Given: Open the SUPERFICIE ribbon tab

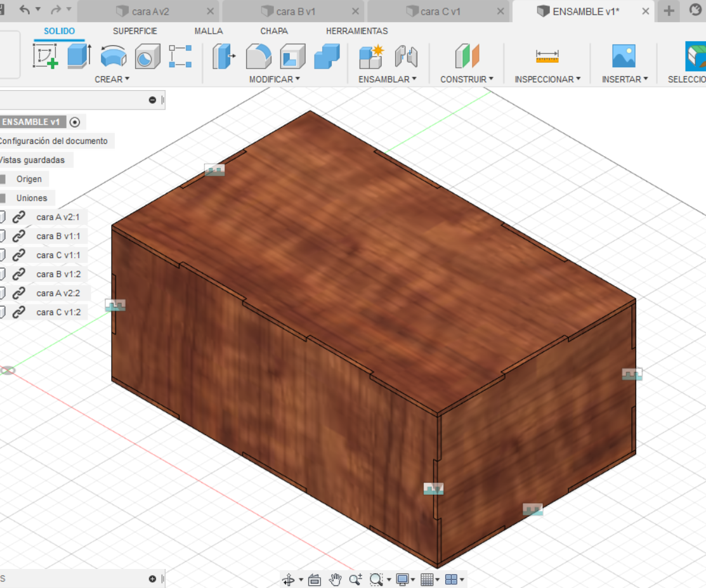Looking at the screenshot, I should 135,31.
